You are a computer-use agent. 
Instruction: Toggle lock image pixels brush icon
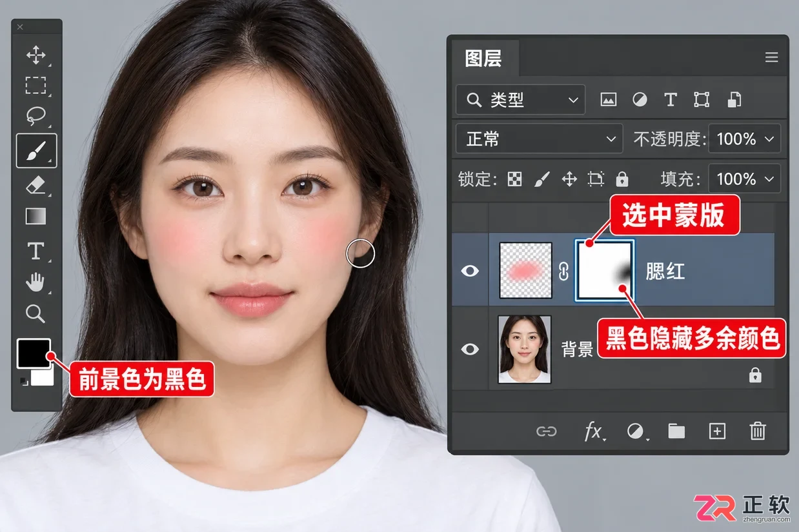coord(542,179)
